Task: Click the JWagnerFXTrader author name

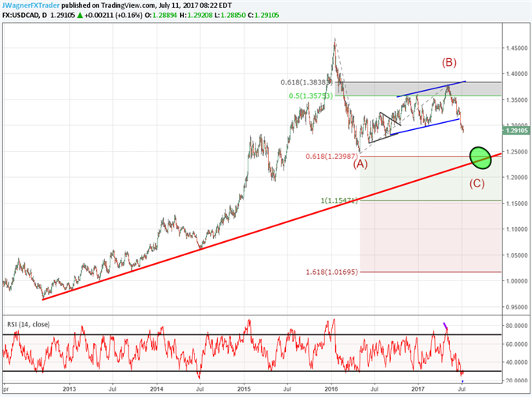Action: 31,5
